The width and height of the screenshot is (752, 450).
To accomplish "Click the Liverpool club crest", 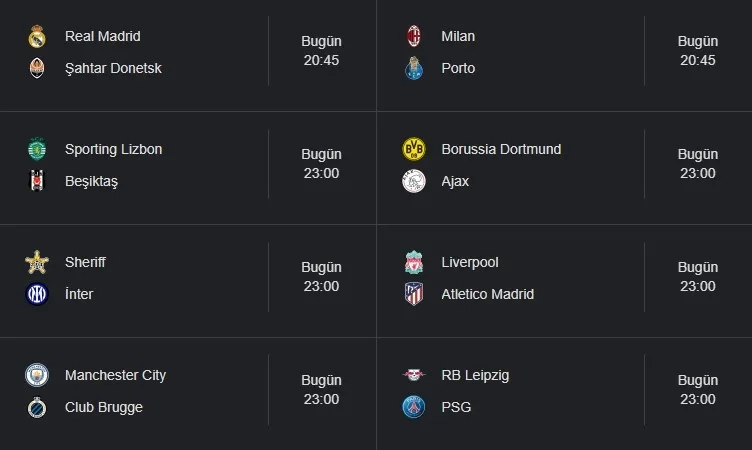I will 413,263.
